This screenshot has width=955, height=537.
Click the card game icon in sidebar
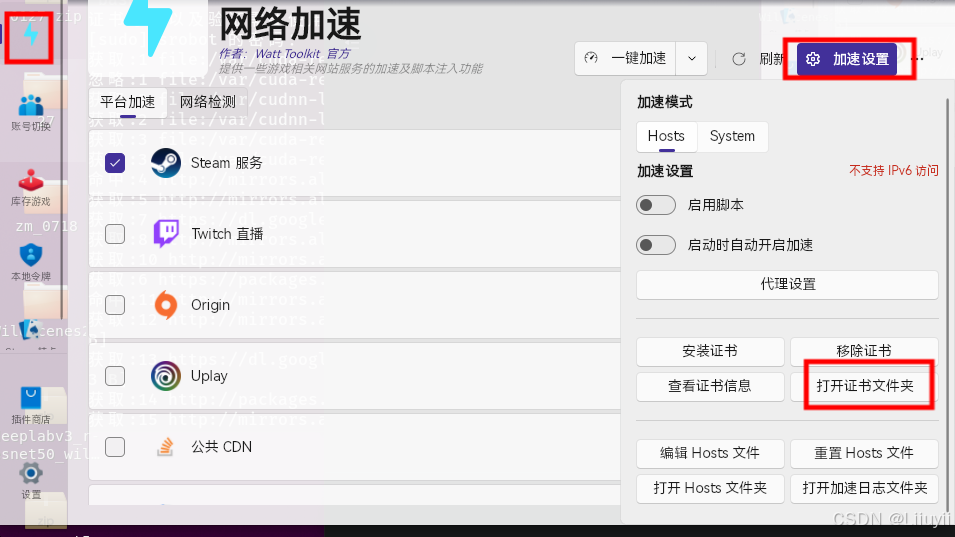[30, 329]
